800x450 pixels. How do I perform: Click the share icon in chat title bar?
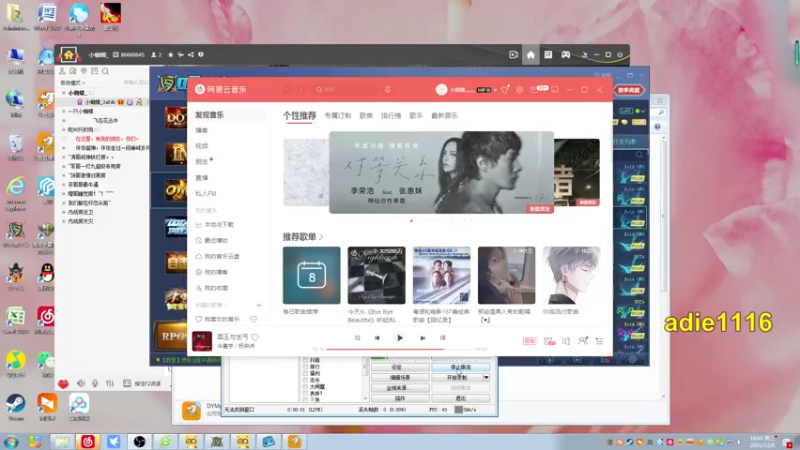click(191, 55)
